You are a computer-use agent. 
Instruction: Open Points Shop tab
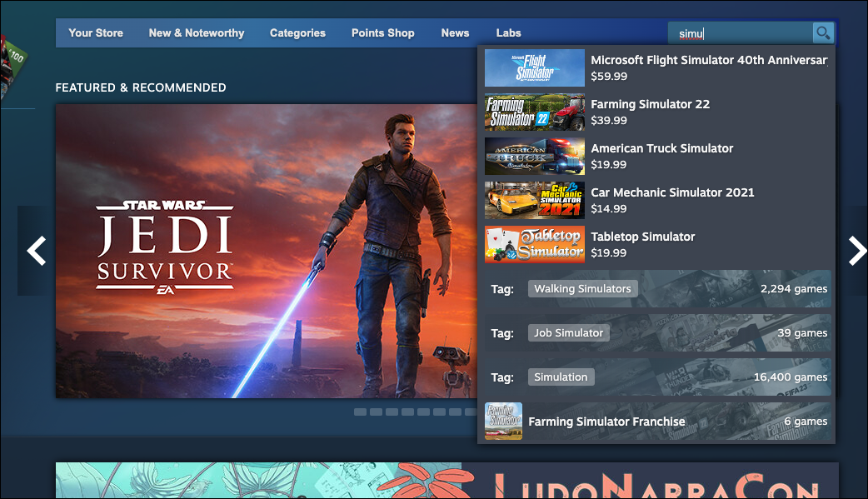[383, 32]
